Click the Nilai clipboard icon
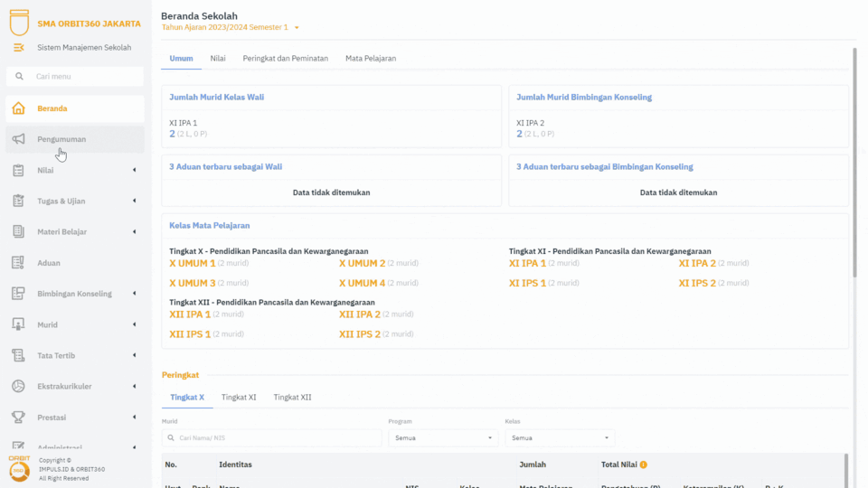This screenshot has width=868, height=488. pos(18,170)
